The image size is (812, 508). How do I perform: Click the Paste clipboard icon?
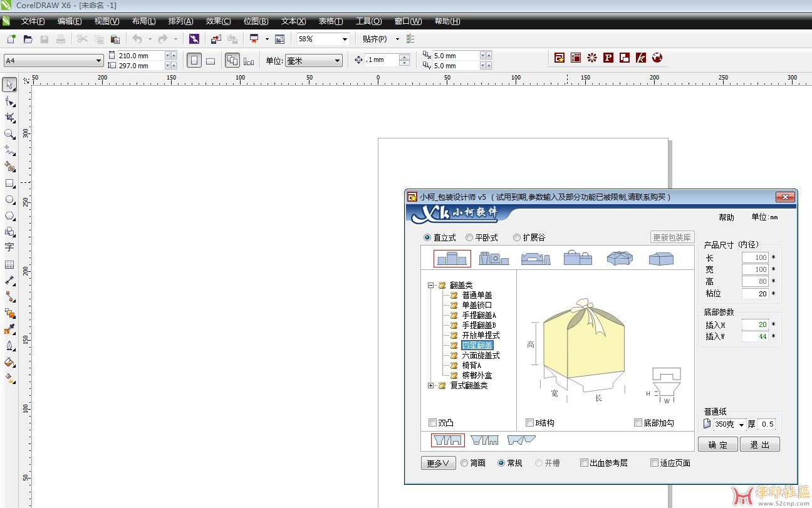[115, 39]
